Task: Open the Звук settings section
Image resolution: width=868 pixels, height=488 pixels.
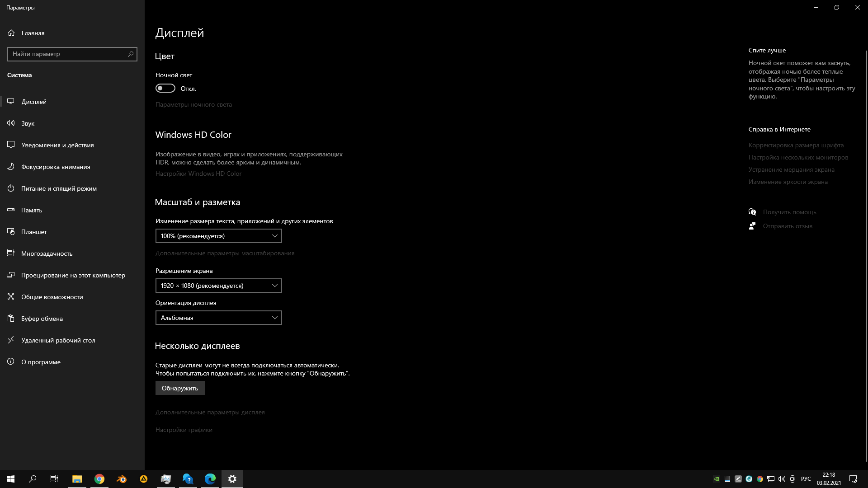Action: pos(72,123)
